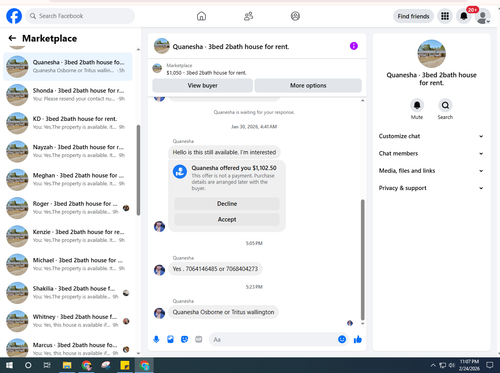Open Sticky Notes from taskbar

pyautogui.click(x=125, y=365)
